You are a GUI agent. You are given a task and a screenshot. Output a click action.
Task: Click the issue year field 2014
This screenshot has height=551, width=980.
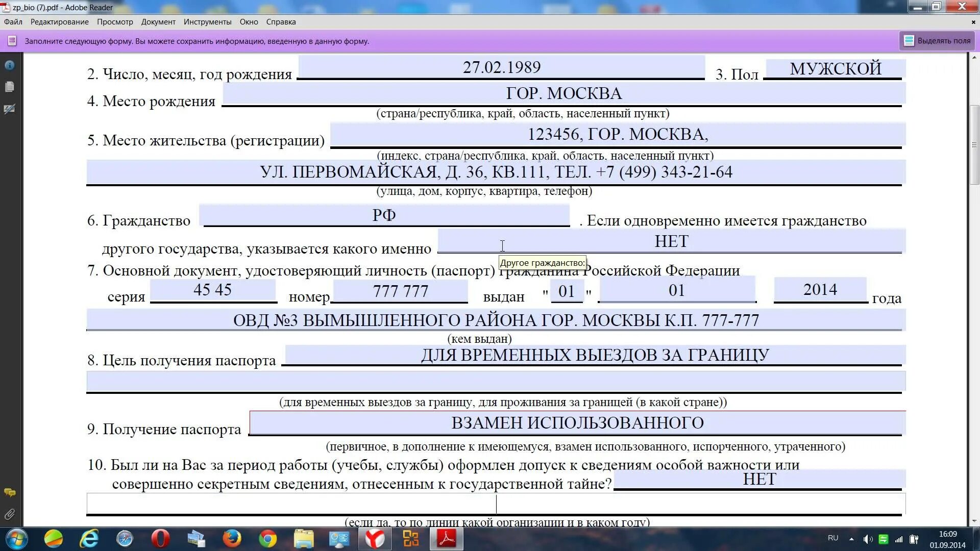(820, 290)
